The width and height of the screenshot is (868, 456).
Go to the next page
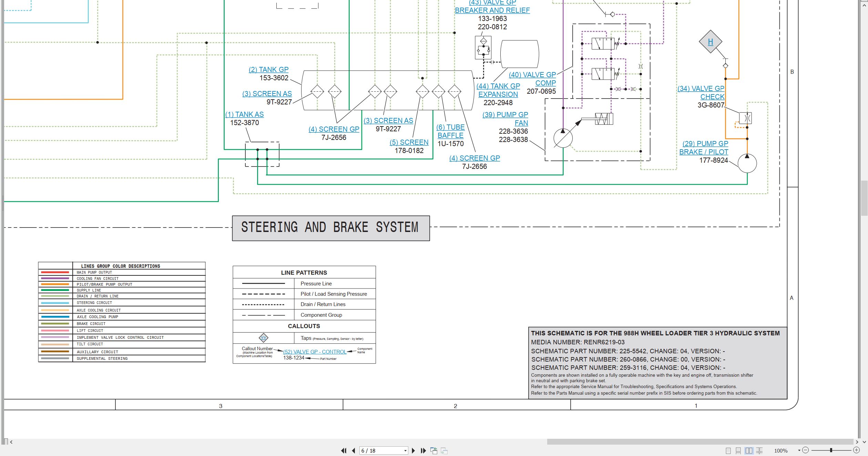[413, 450]
